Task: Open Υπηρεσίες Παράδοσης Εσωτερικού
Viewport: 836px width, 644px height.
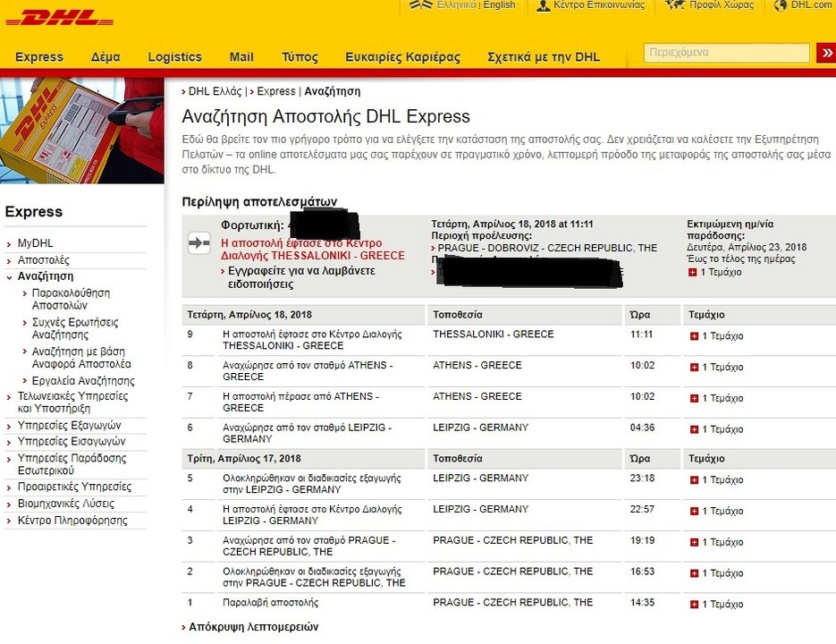Action: [72, 464]
